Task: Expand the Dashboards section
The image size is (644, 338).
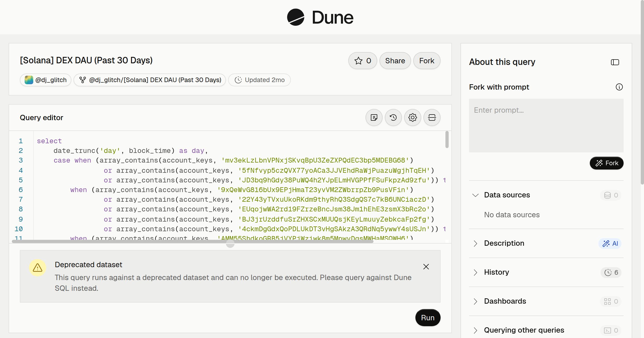Action: (475, 301)
